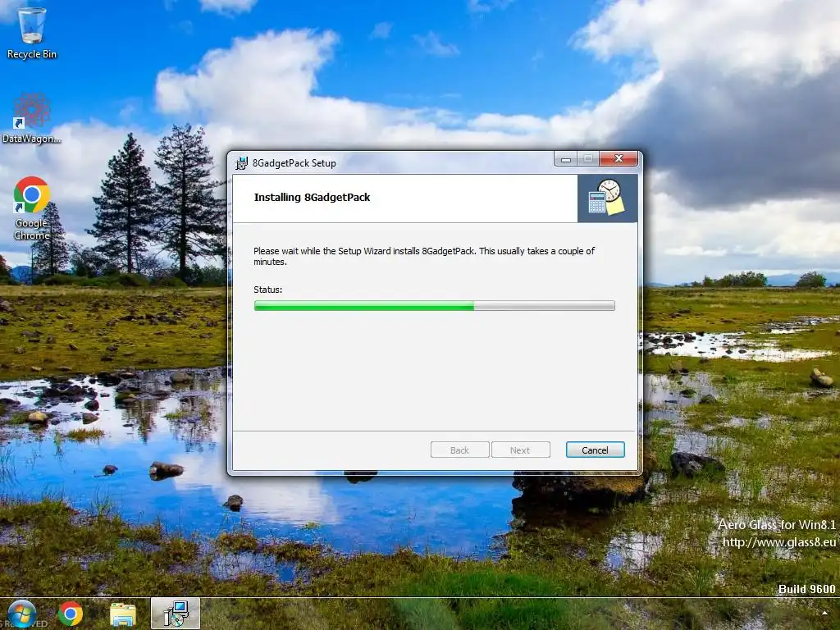Open the Google Chrome desktop shortcut
840x630 pixels.
[x=32, y=208]
